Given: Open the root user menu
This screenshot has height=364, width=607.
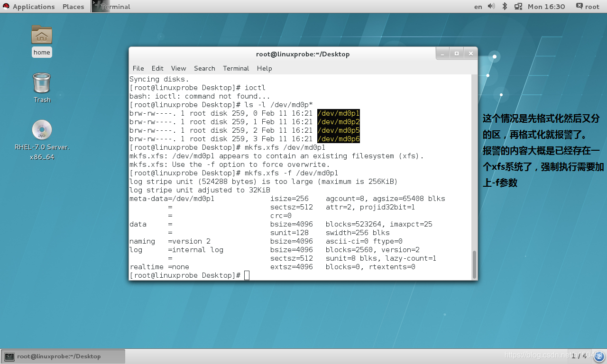Looking at the screenshot, I should (588, 6).
